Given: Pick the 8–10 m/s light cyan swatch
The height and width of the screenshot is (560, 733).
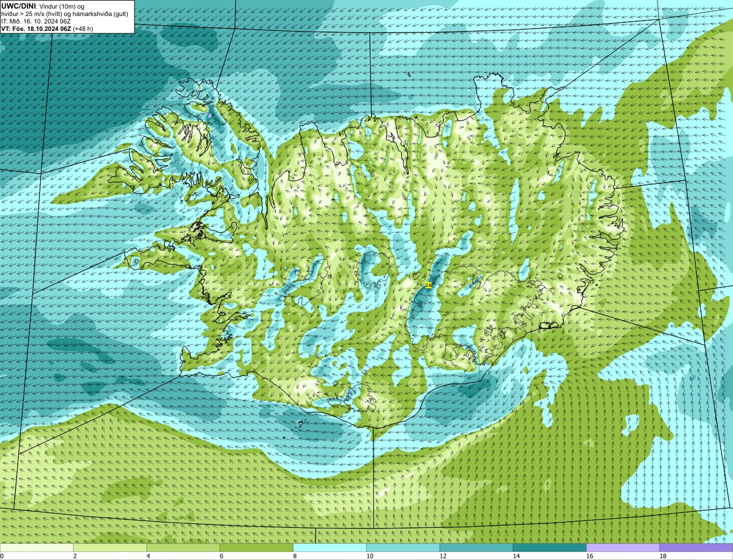Looking at the screenshot, I should [330, 548].
